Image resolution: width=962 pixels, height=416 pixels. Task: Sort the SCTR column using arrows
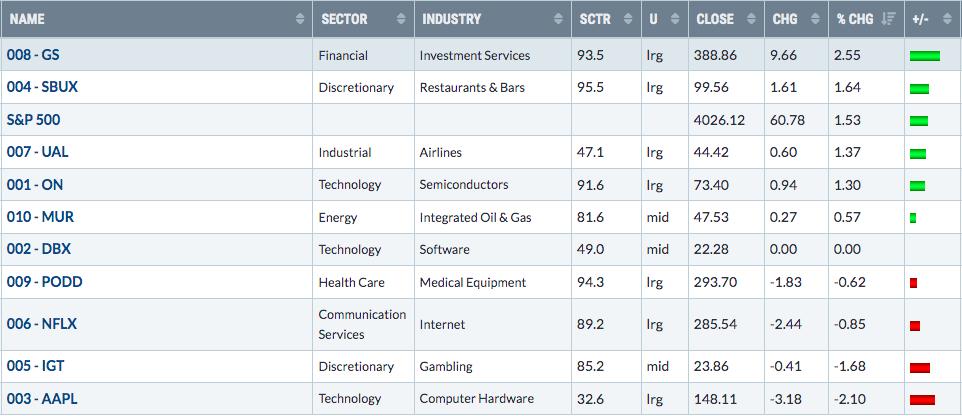coord(628,19)
